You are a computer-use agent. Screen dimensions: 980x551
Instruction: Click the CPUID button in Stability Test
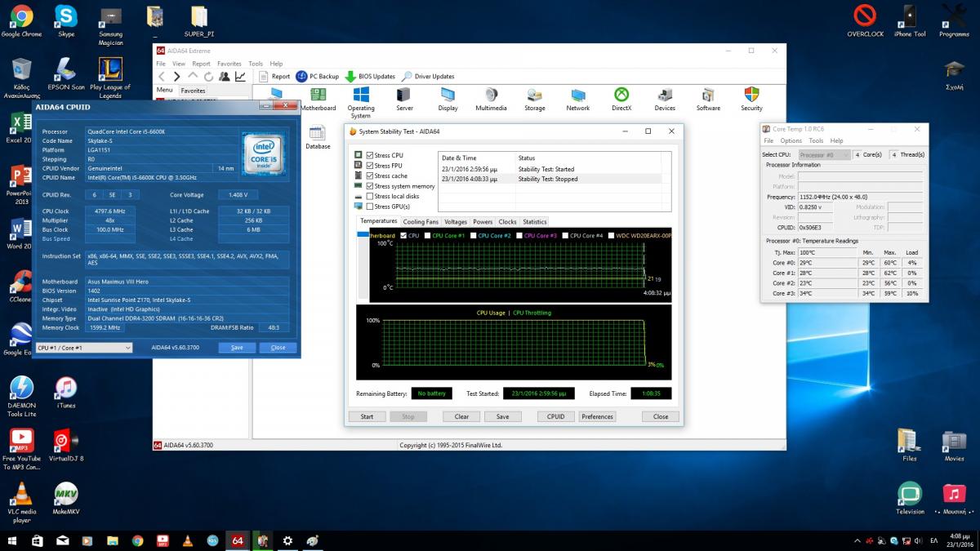click(555, 416)
